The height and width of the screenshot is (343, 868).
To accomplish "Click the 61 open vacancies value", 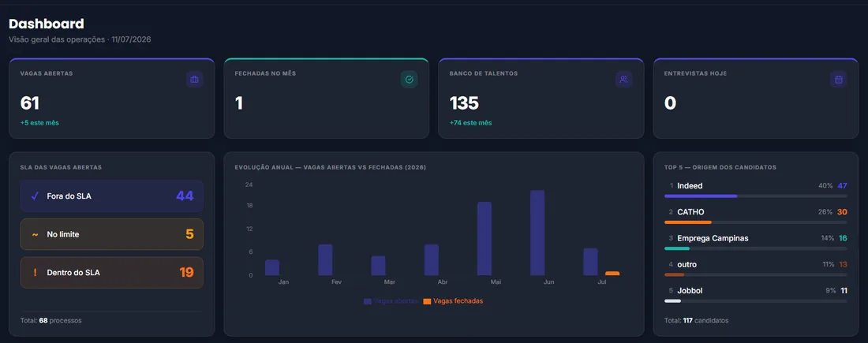I will (x=30, y=103).
